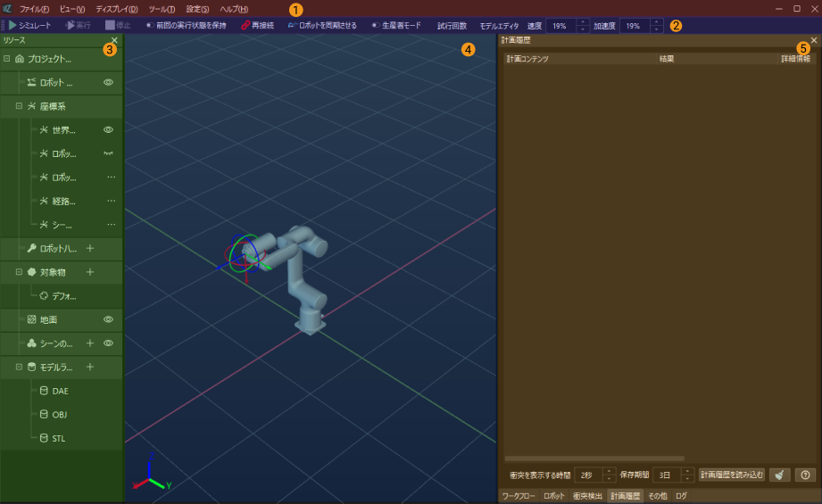This screenshot has width=822, height=504.
Task: Decrease 加速度 with the down arrow
Action: [x=657, y=29]
